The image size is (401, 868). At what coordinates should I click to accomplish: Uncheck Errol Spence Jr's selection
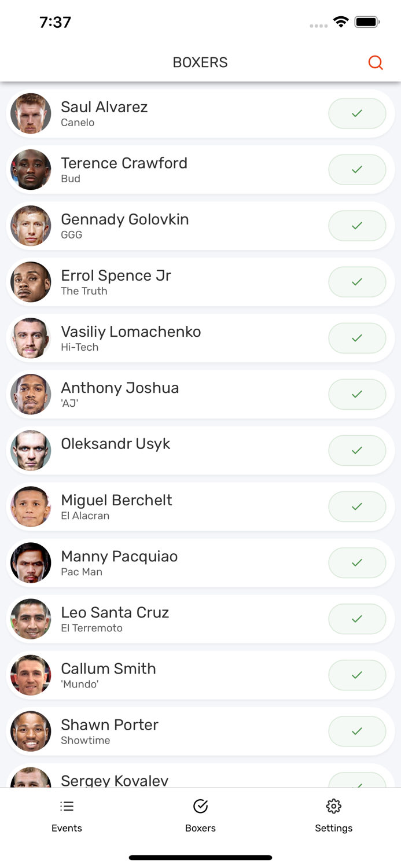coord(357,282)
